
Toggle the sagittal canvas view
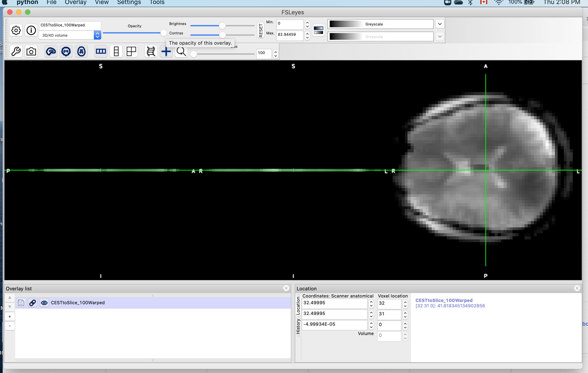click(51, 52)
